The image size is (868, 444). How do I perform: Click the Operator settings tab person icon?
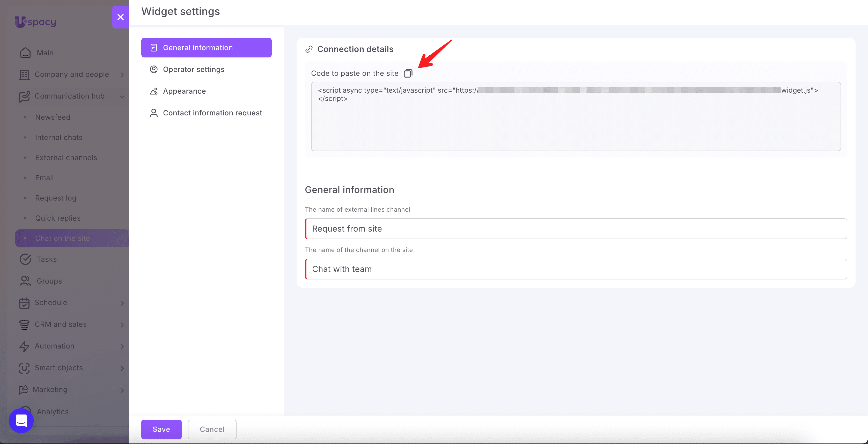(x=154, y=69)
